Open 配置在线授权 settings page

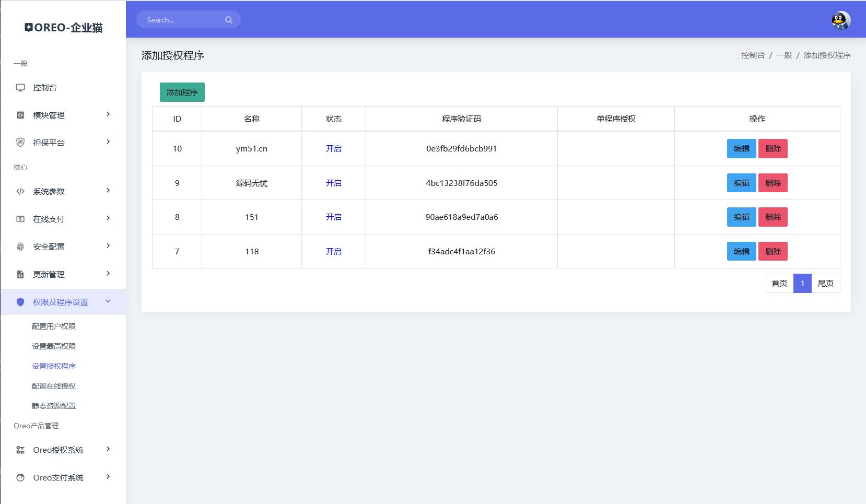click(x=54, y=386)
